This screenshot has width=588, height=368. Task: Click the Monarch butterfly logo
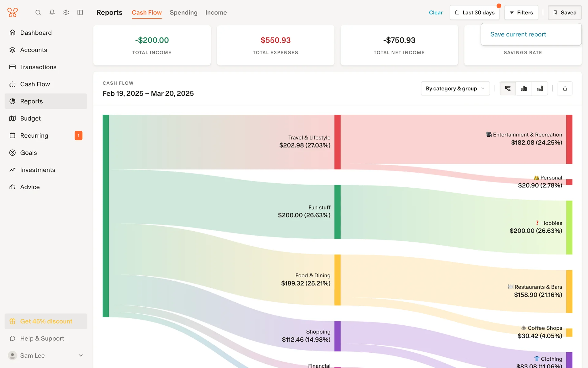[x=13, y=13]
